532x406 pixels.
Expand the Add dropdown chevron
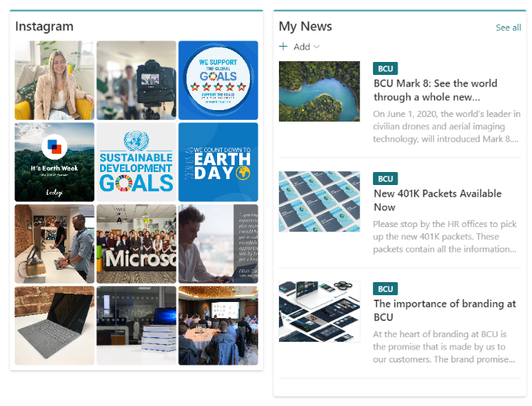click(316, 47)
